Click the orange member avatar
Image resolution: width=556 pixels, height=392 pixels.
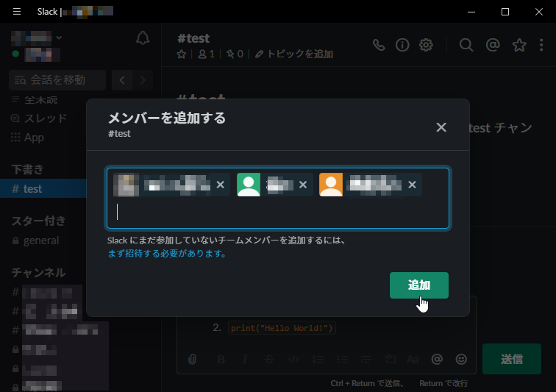331,185
